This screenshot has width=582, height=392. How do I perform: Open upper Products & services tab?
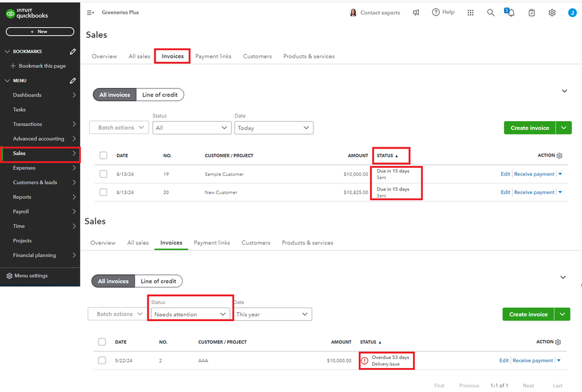coord(309,56)
